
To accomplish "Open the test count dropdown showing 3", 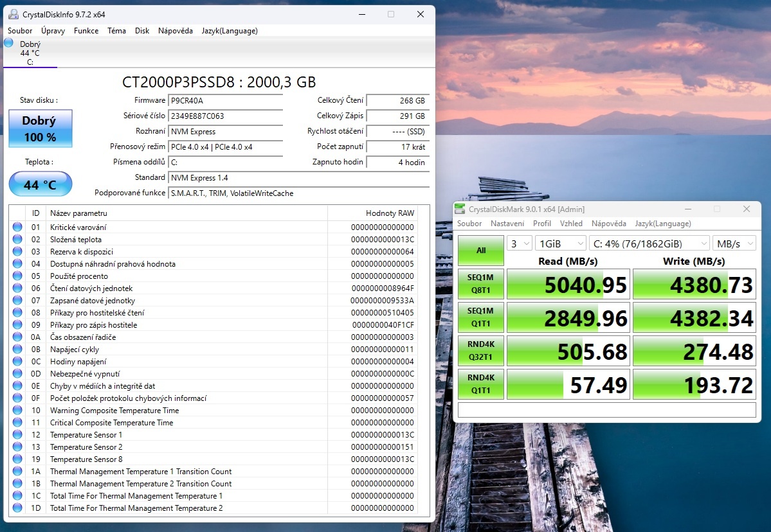I will [520, 243].
